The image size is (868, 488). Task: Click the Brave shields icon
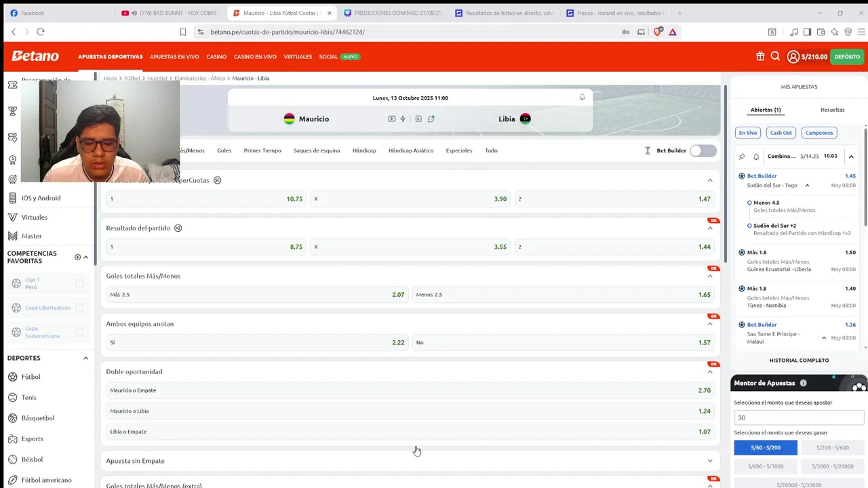[658, 32]
